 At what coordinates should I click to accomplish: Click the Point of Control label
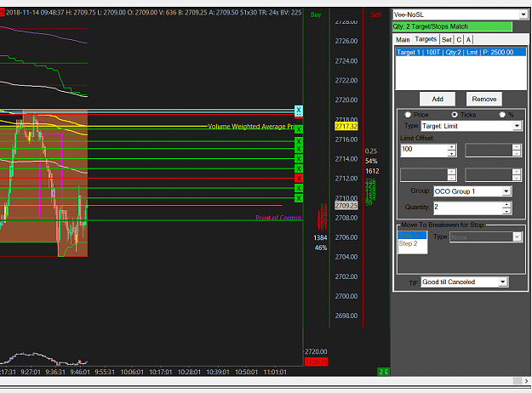278,218
